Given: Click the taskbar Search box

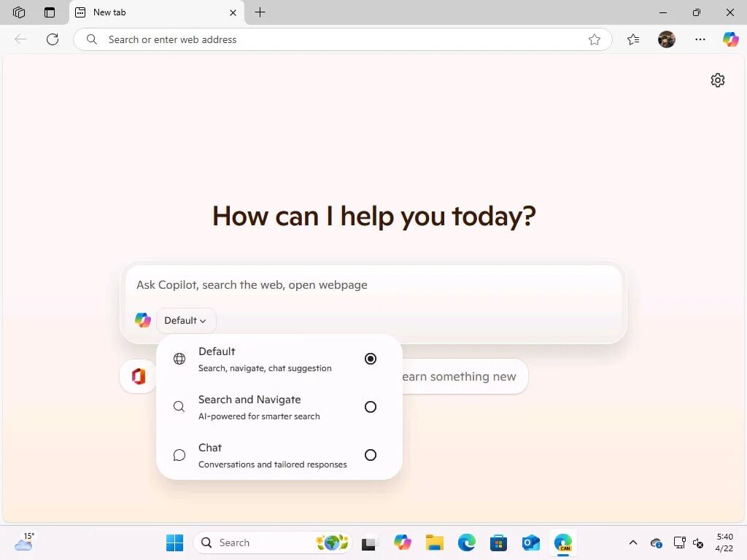Looking at the screenshot, I should [x=272, y=542].
